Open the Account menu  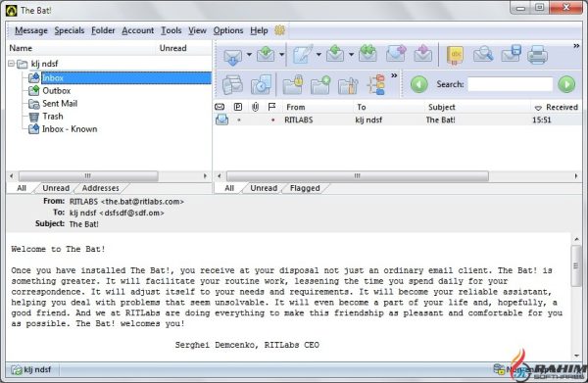point(137,30)
